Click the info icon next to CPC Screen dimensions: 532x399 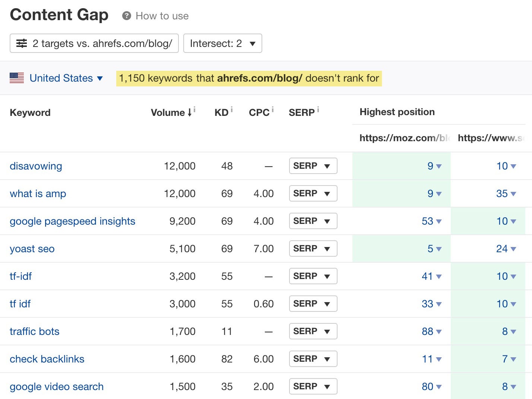click(x=273, y=108)
